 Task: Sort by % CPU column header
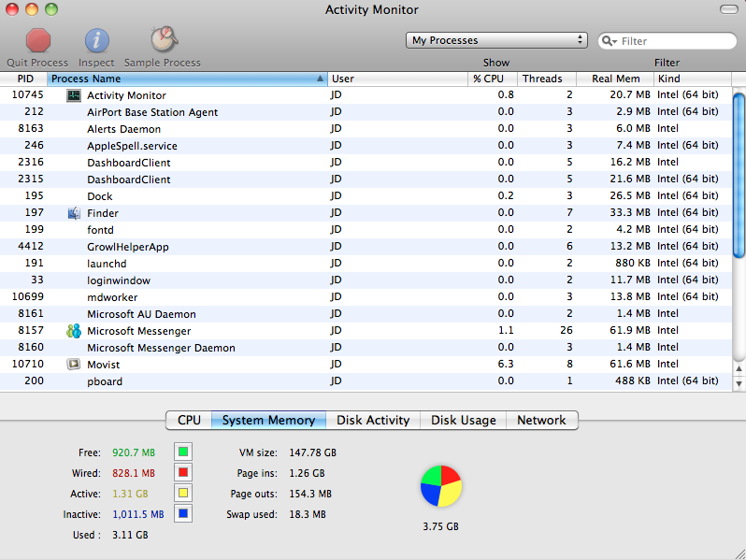pyautogui.click(x=493, y=79)
